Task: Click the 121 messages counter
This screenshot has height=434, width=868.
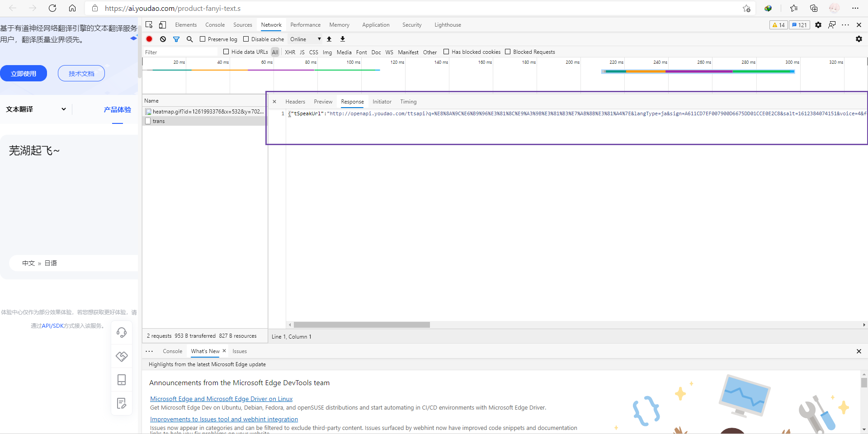Action: (x=799, y=25)
